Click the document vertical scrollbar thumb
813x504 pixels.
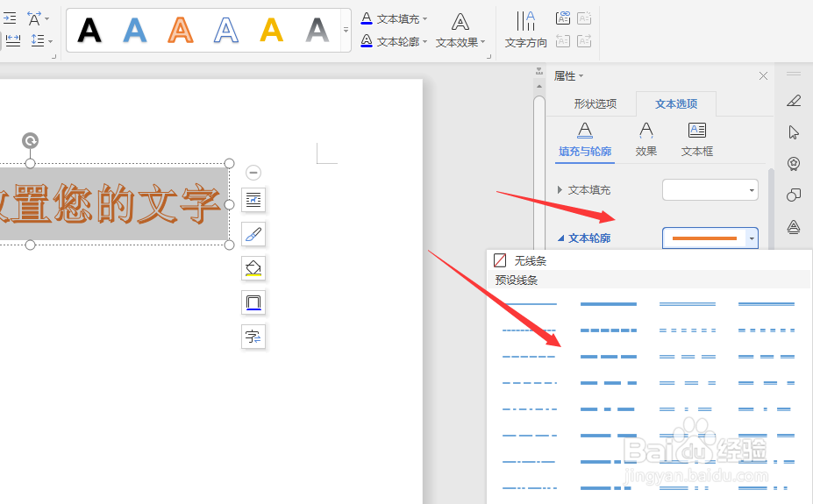[539, 174]
